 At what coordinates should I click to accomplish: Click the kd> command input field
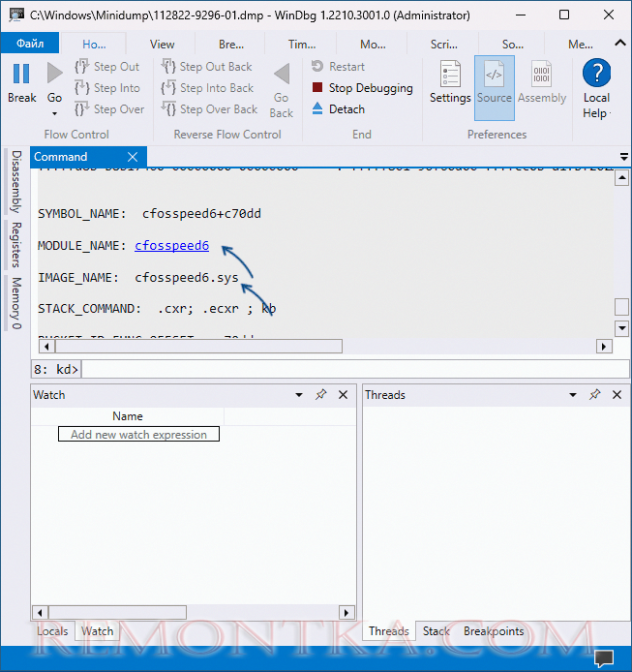(x=355, y=369)
